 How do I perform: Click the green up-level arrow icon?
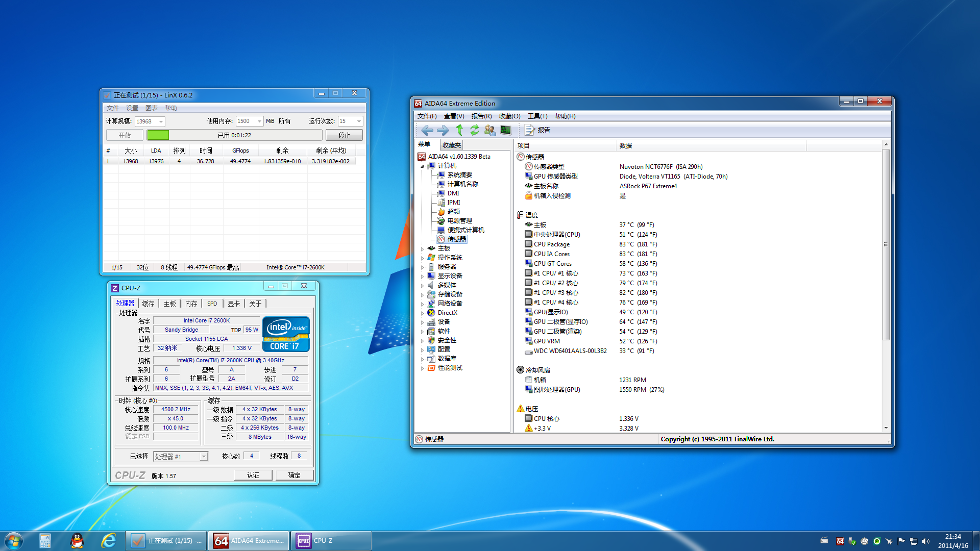coord(459,130)
